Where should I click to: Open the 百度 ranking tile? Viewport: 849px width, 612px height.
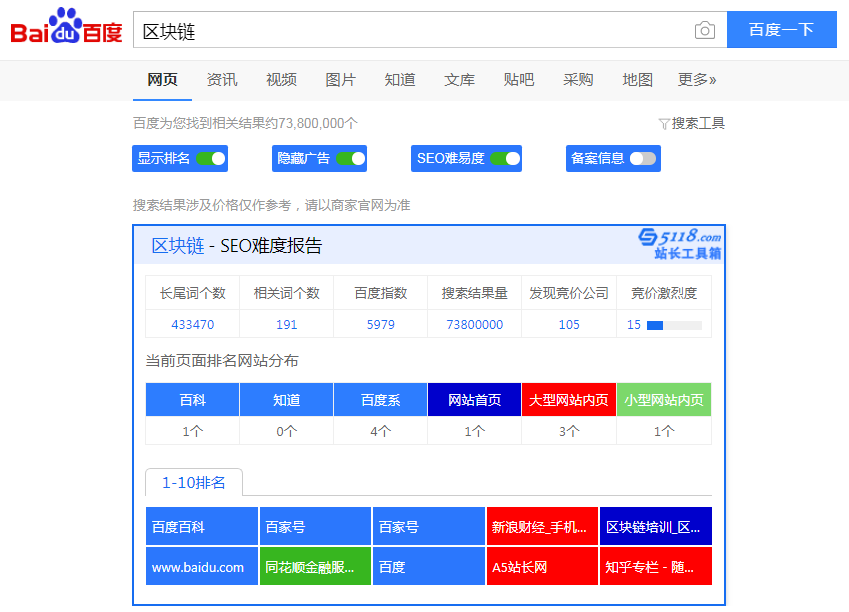click(429, 567)
